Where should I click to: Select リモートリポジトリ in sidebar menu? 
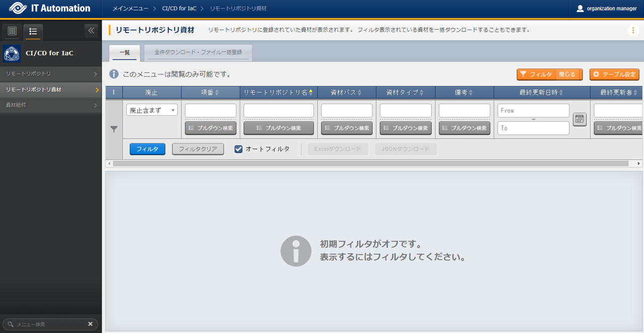[50, 74]
